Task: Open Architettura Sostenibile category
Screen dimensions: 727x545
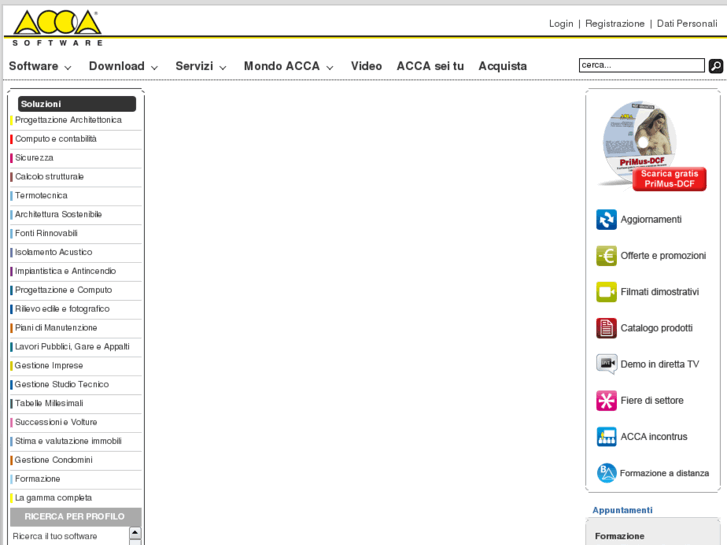Action: click(x=58, y=214)
